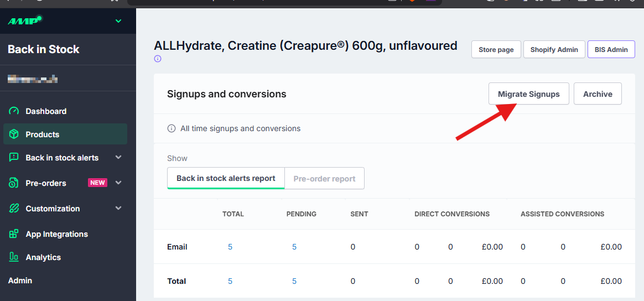
Task: Open Total row pending link 5
Action: [x=294, y=281]
